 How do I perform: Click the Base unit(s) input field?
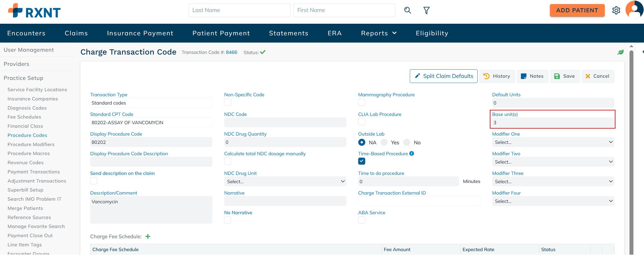pos(553,123)
